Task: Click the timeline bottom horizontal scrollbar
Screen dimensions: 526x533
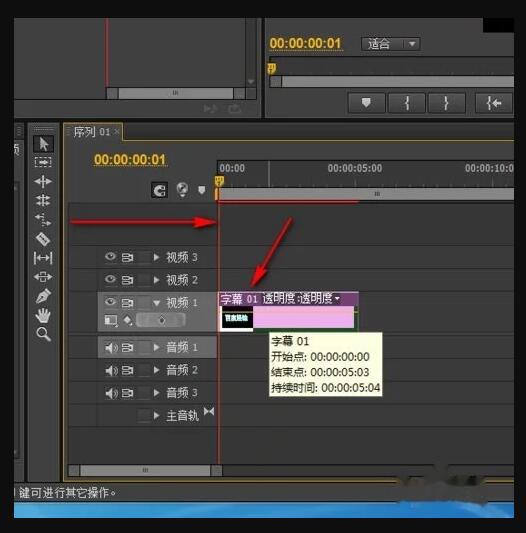Action: point(145,470)
